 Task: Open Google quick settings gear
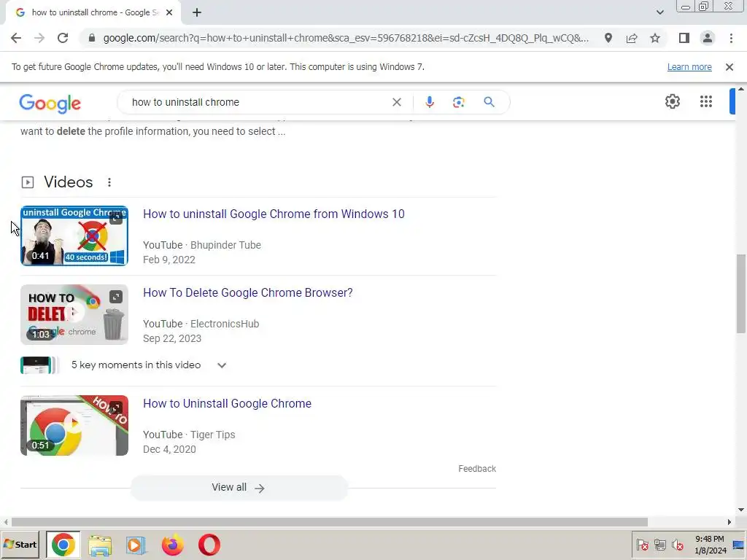coord(672,101)
